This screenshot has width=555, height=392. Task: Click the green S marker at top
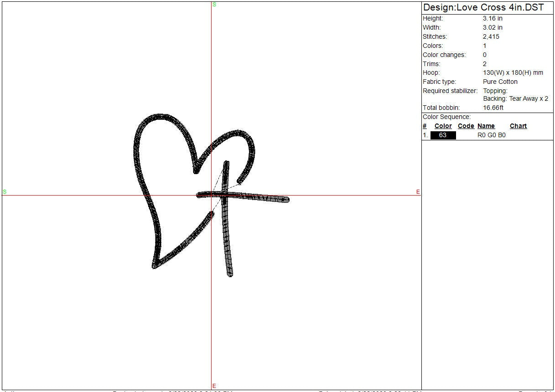point(214,5)
